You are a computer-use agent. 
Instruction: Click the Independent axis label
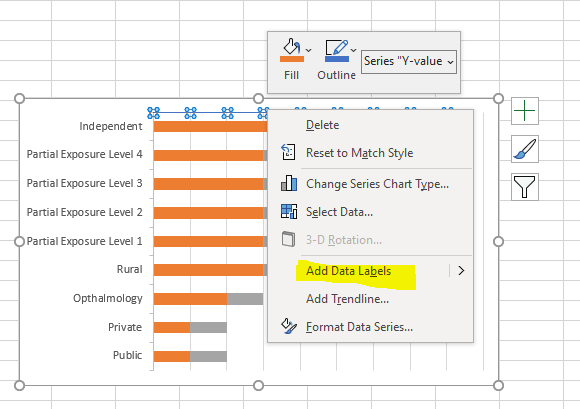coord(111,126)
